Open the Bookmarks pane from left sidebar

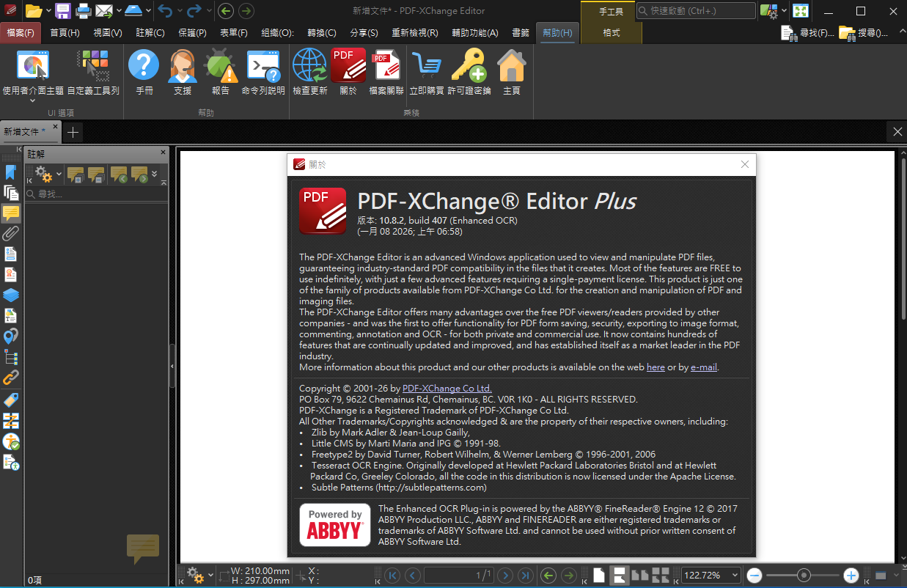pyautogui.click(x=11, y=173)
